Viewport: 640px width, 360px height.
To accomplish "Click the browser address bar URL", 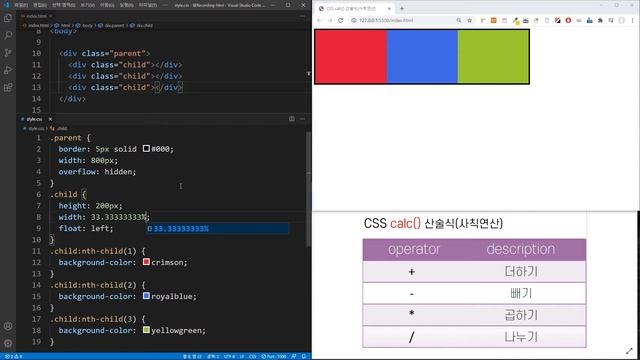I will tap(386, 20).
